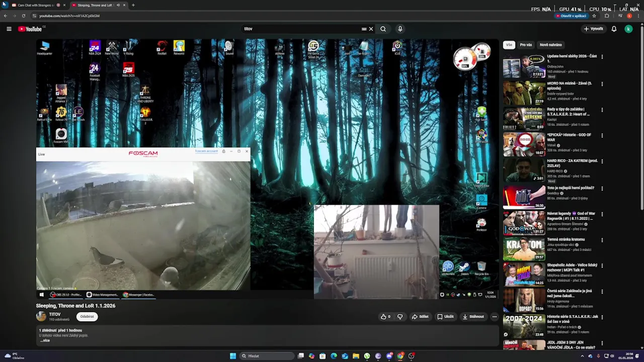Open File Explorer from the taskbar
The width and height of the screenshot is (644, 362).
tap(356, 356)
